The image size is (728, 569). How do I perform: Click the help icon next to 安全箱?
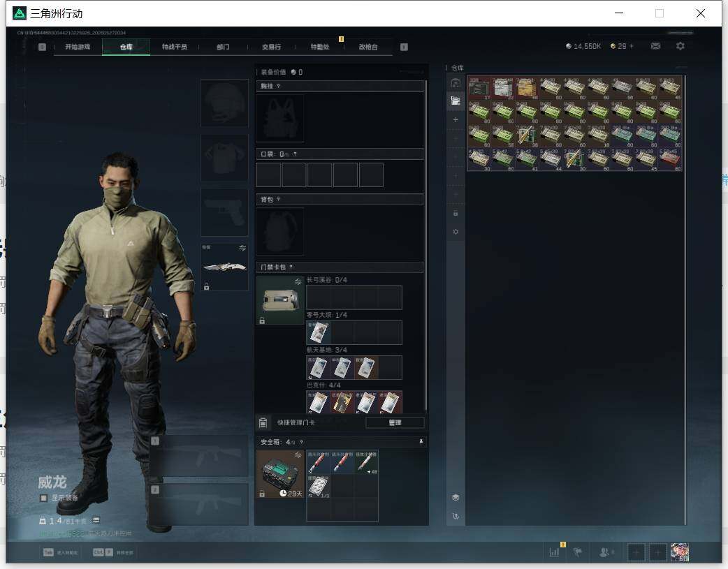point(301,442)
